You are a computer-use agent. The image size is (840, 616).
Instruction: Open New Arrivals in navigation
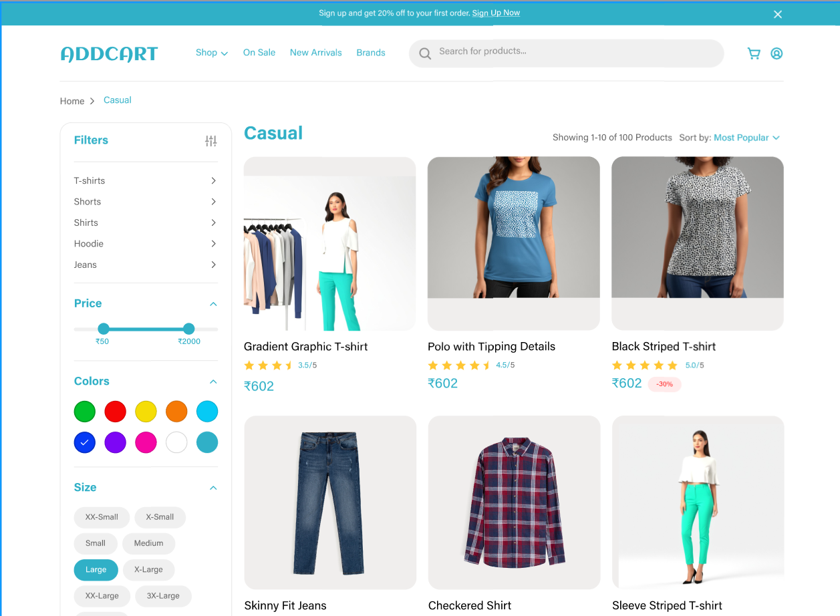click(316, 53)
